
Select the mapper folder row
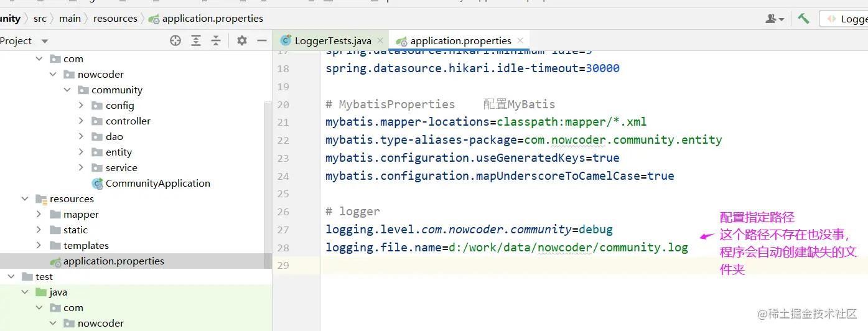136,214
